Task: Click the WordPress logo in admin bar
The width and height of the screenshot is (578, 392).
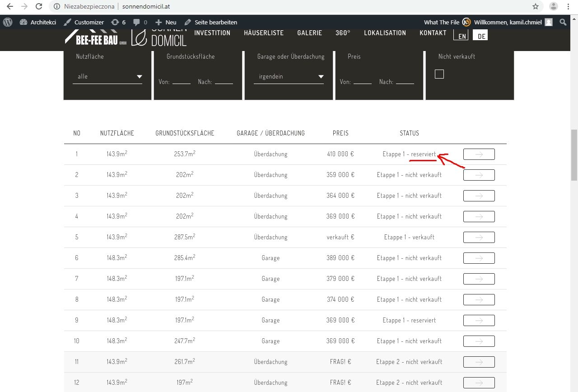Action: click(x=7, y=22)
